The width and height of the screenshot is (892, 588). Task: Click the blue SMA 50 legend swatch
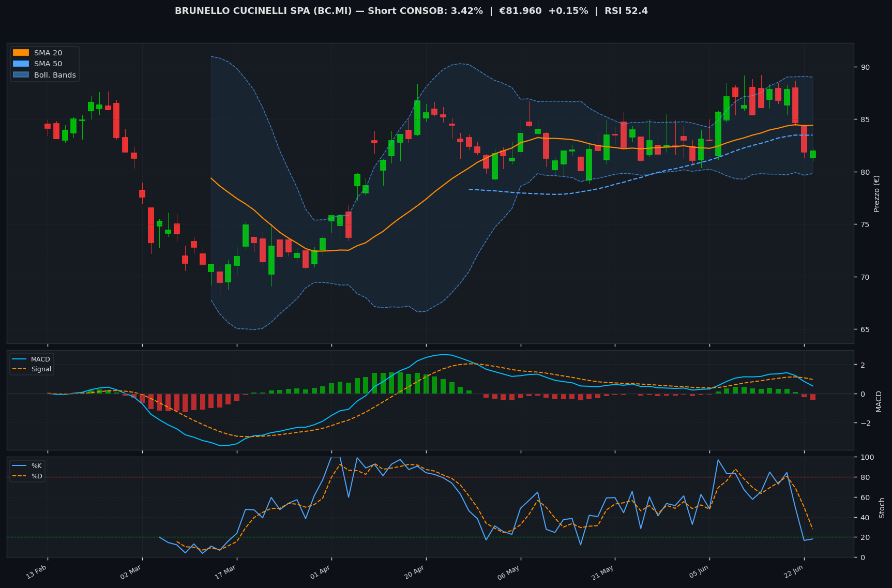(21, 64)
